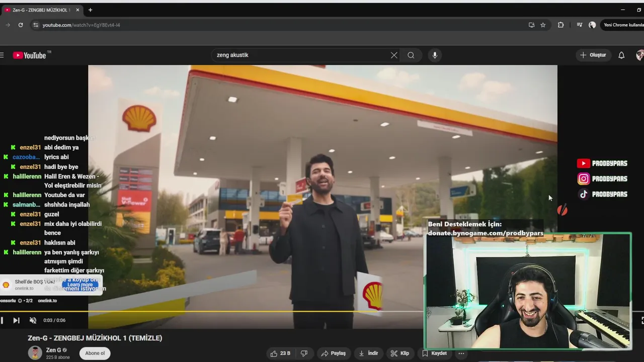Click the Oluştur create button

click(x=593, y=55)
